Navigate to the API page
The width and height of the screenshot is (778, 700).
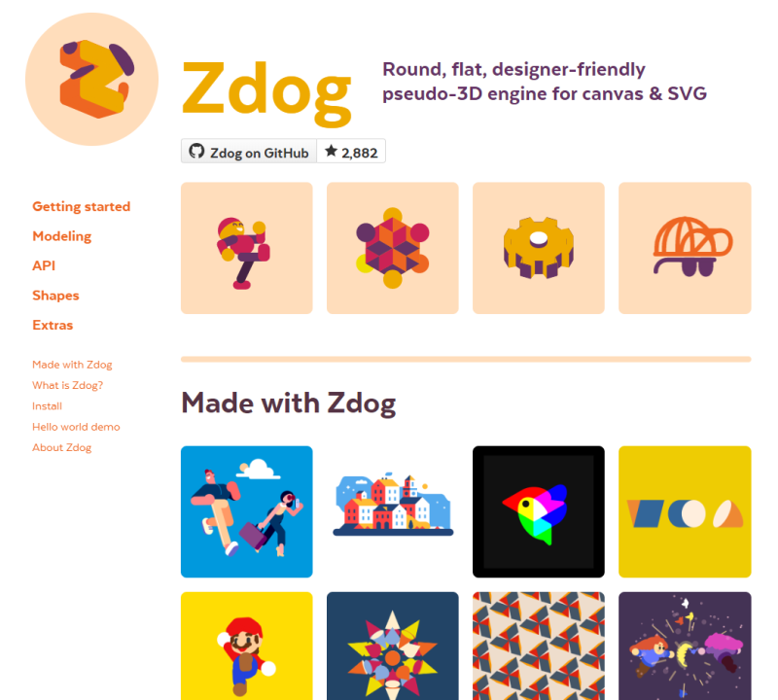[44, 266]
